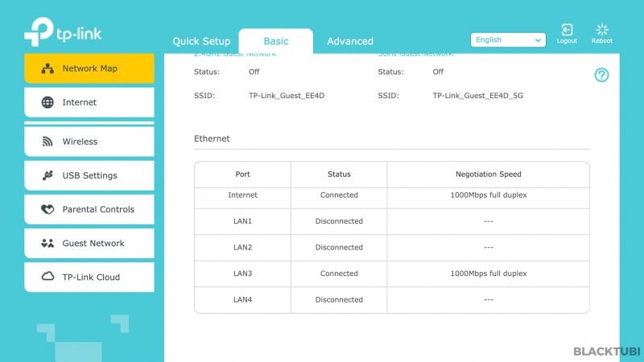Click the 5GHz guest Status Off value
This screenshot has height=362, width=644.
pyautogui.click(x=438, y=72)
